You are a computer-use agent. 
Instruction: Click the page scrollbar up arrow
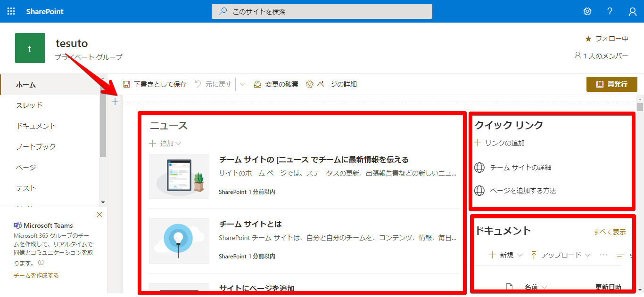pyautogui.click(x=640, y=99)
